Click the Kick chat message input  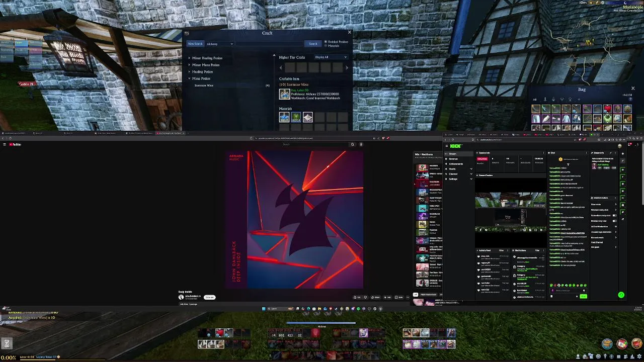(x=568, y=291)
